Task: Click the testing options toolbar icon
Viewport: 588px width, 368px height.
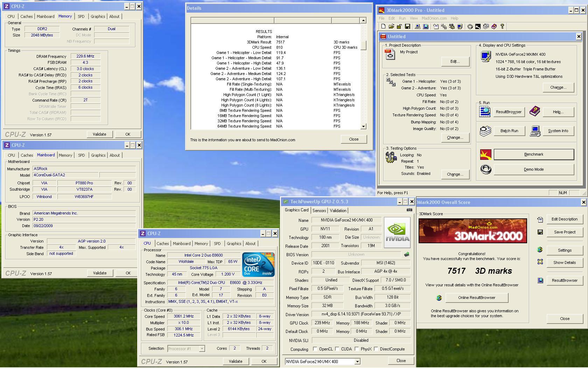Action: click(x=452, y=26)
